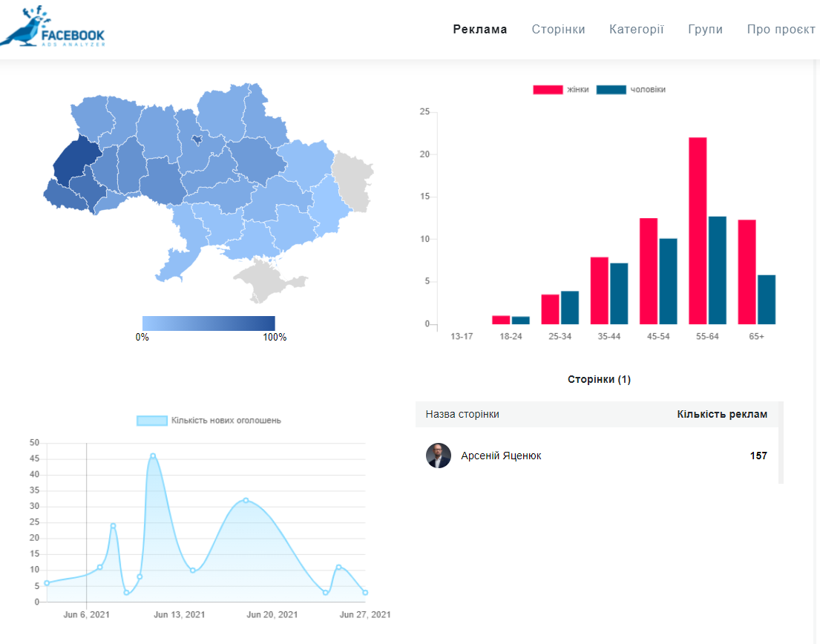820x644 pixels.
Task: Open the Реклама tab
Action: pyautogui.click(x=480, y=30)
